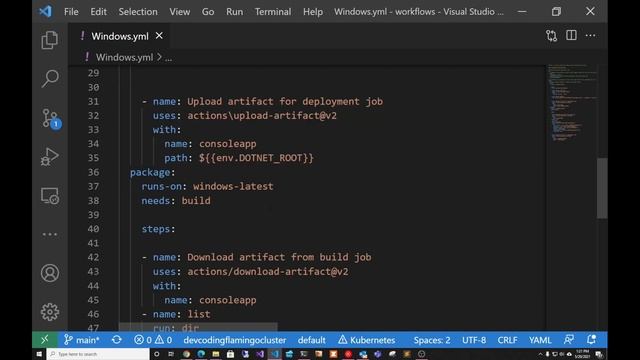Open the Help menu
Screen dimensions: 640x360
click(313, 11)
